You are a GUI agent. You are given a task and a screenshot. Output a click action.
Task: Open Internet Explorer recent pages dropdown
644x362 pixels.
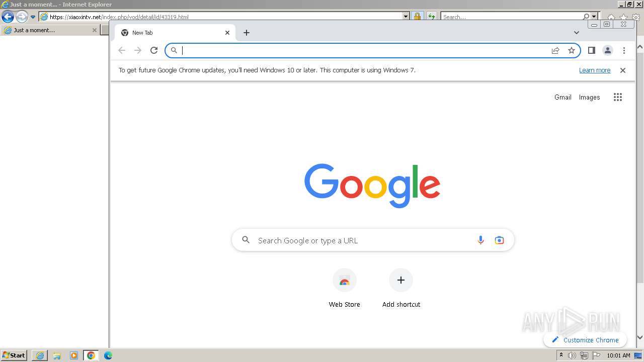click(33, 17)
